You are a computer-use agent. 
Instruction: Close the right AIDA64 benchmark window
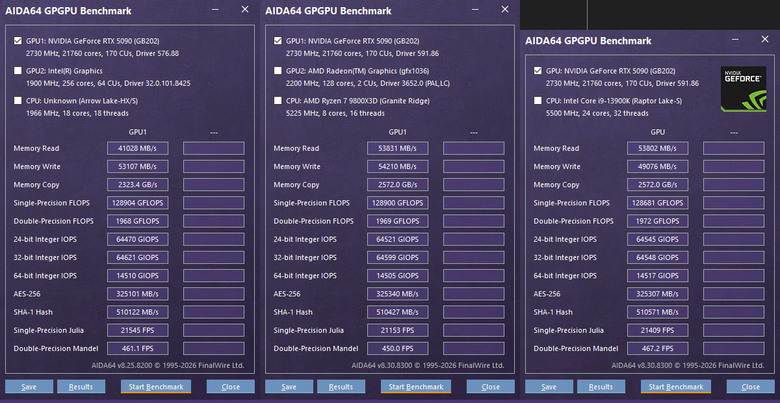(765, 39)
